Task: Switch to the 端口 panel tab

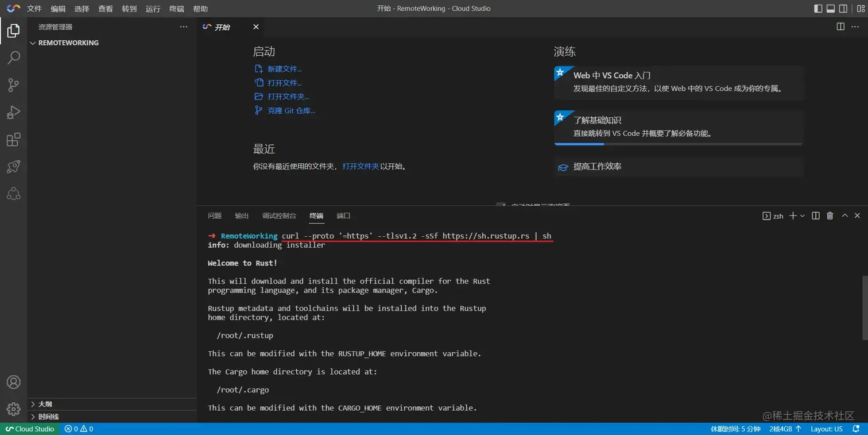Action: click(343, 216)
